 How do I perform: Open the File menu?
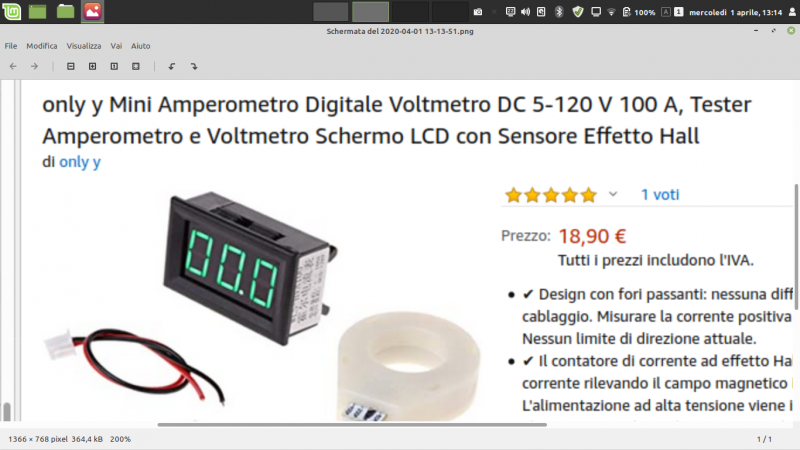pos(11,46)
